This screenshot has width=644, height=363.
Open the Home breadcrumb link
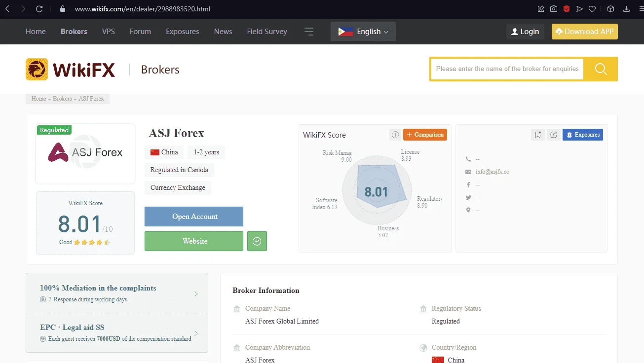[x=38, y=99]
